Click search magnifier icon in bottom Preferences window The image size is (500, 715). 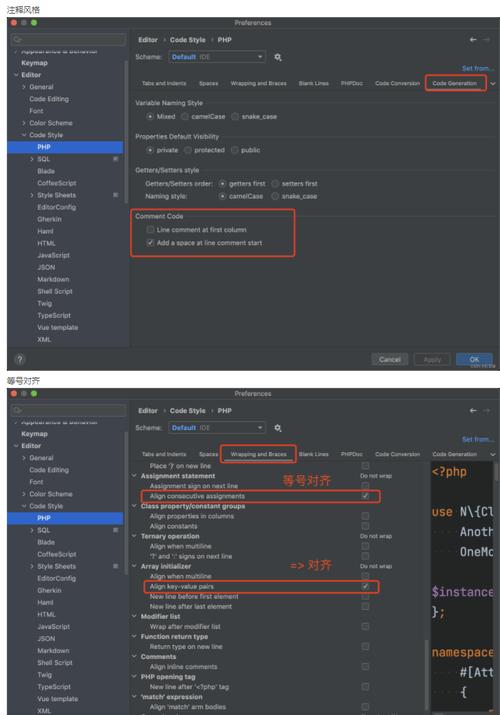[17, 410]
